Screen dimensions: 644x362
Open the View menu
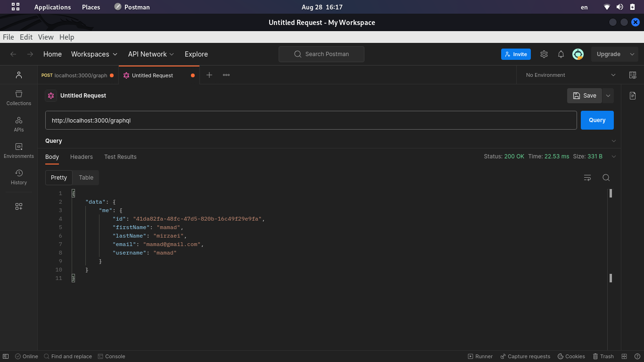(x=46, y=37)
